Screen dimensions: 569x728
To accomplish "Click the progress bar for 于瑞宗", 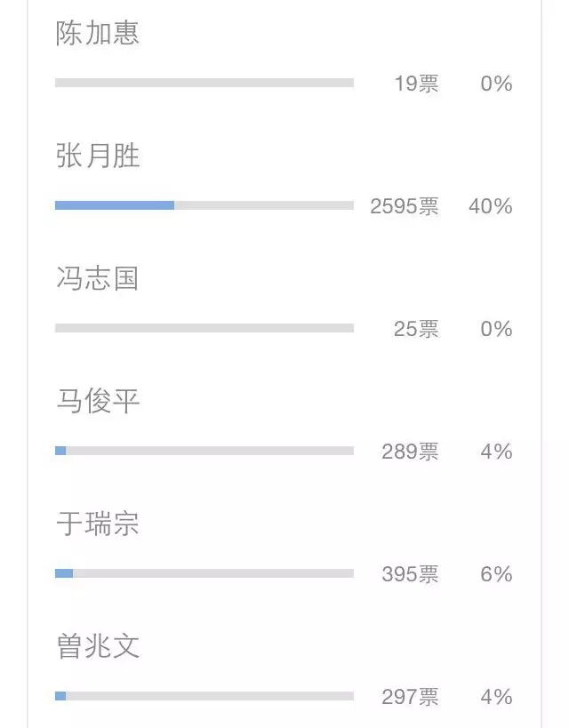I will [x=204, y=573].
